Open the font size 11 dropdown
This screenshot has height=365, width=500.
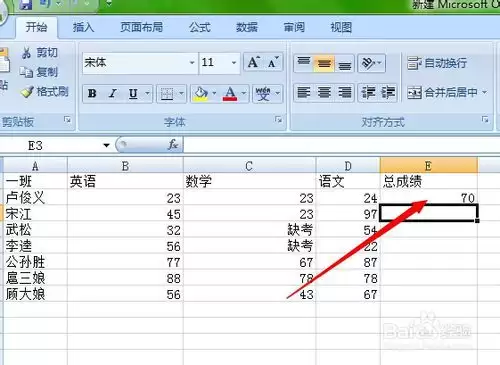click(x=234, y=62)
